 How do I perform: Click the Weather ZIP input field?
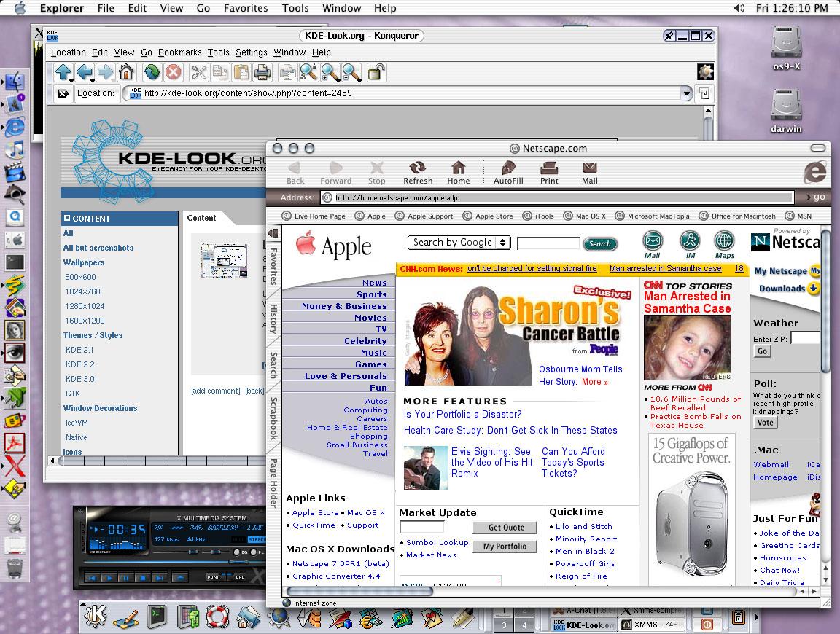806,337
